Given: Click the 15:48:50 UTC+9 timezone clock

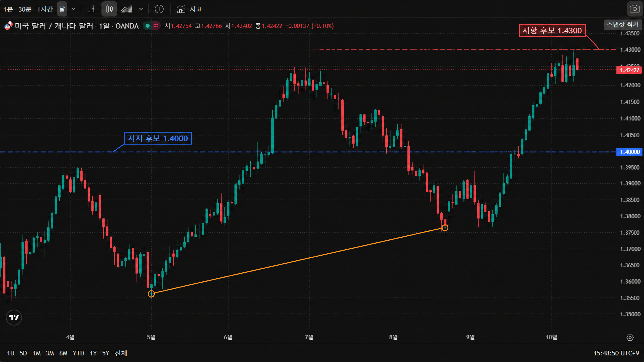Looking at the screenshot, I should 616,353.
